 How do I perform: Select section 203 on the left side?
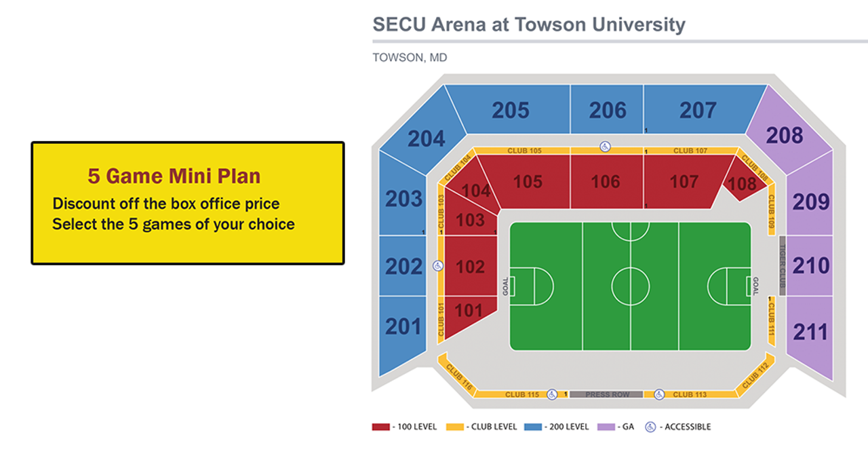(x=403, y=198)
